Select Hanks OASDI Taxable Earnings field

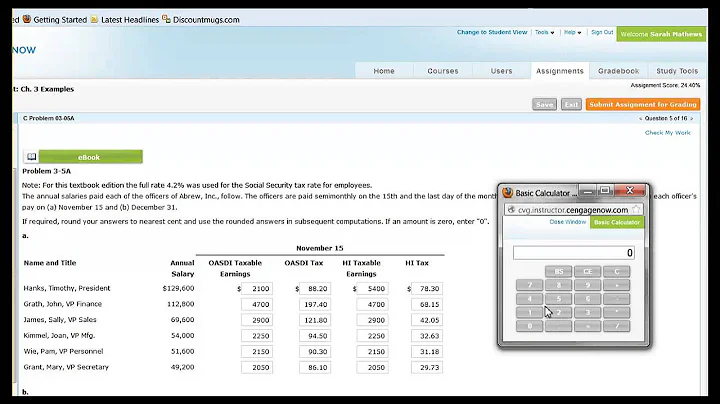pyautogui.click(x=257, y=289)
